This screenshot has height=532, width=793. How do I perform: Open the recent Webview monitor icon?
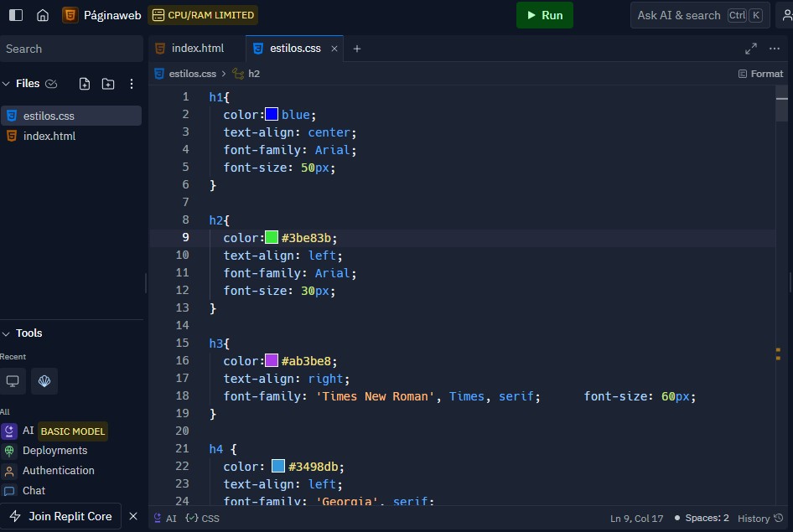pos(13,381)
